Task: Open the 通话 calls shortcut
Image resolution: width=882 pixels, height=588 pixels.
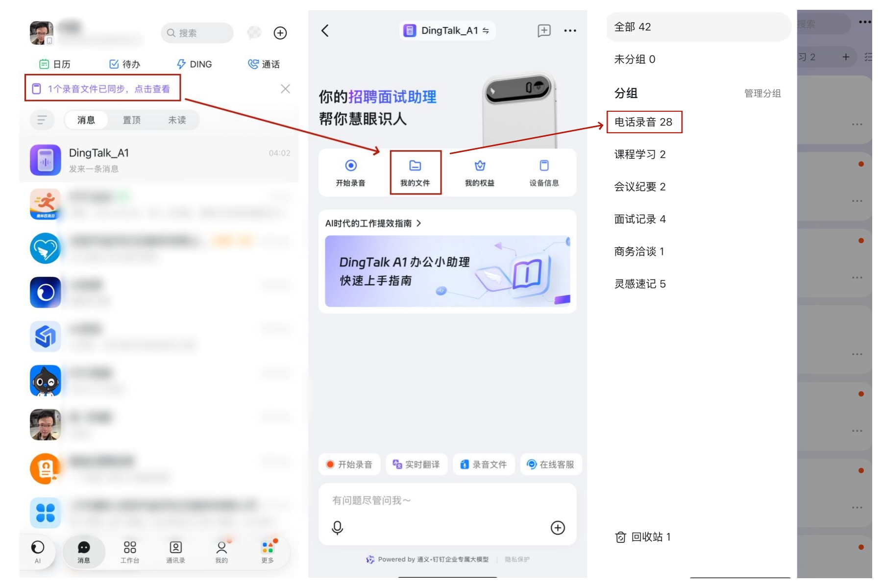Action: coord(264,64)
